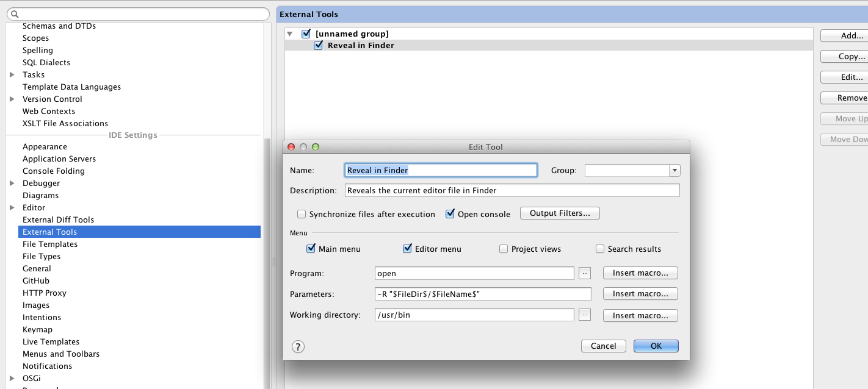Open Menus and Toolbars settings
The width and height of the screenshot is (868, 389).
point(61,354)
